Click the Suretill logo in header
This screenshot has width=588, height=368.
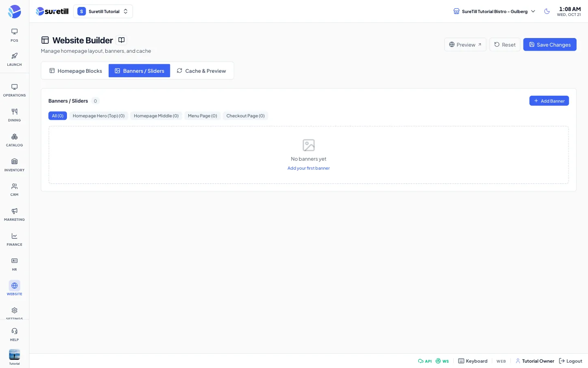[x=52, y=11]
